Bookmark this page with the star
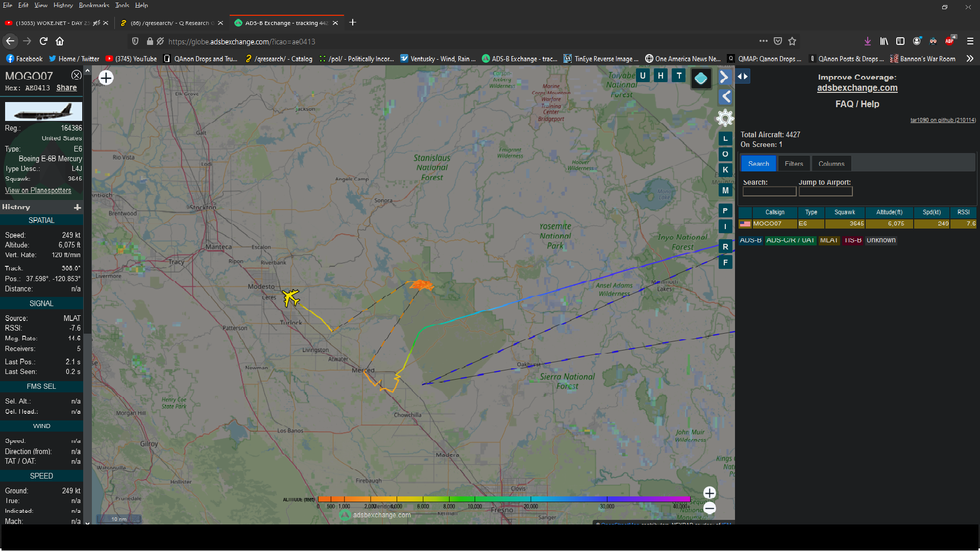The width and height of the screenshot is (980, 551). (x=792, y=41)
